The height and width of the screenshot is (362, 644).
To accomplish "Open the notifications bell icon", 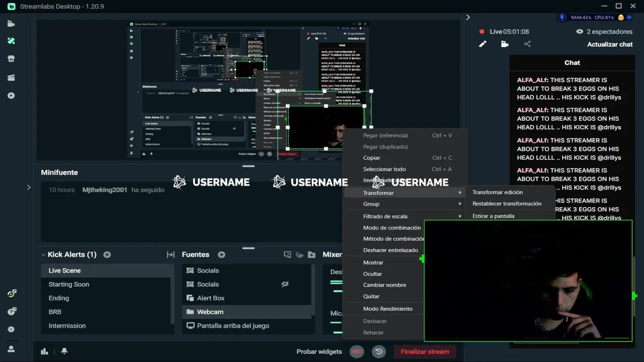I will 64,351.
